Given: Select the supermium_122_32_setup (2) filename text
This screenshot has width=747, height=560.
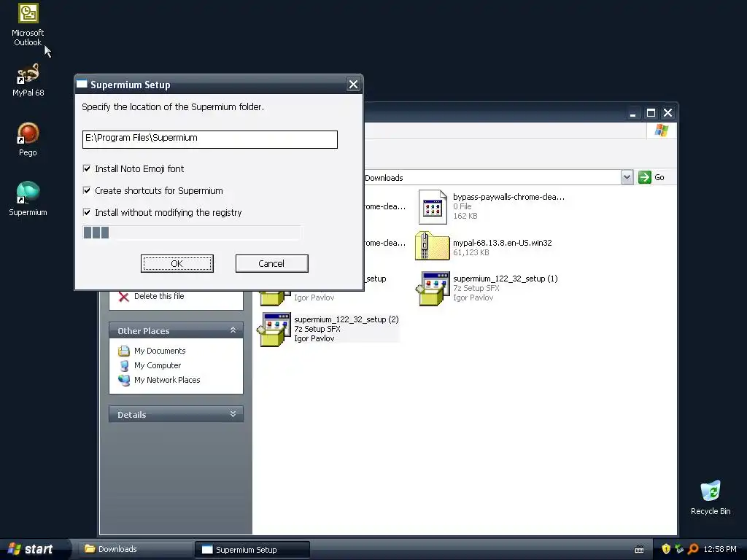Looking at the screenshot, I should tap(347, 319).
